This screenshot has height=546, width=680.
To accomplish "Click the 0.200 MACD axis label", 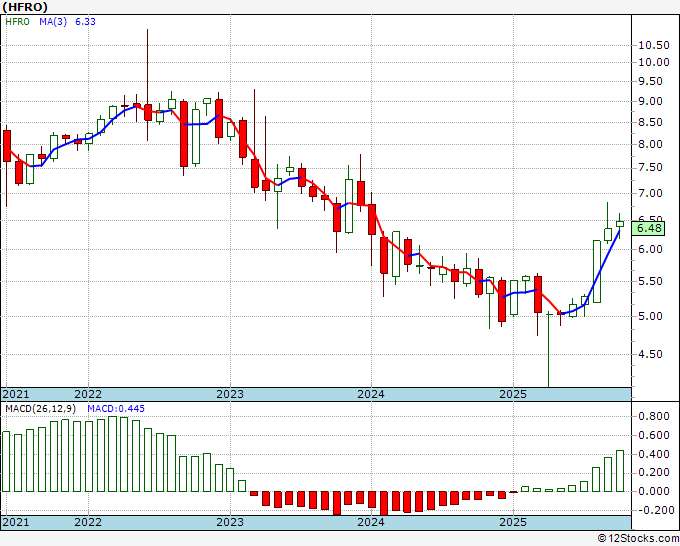I will (654, 473).
